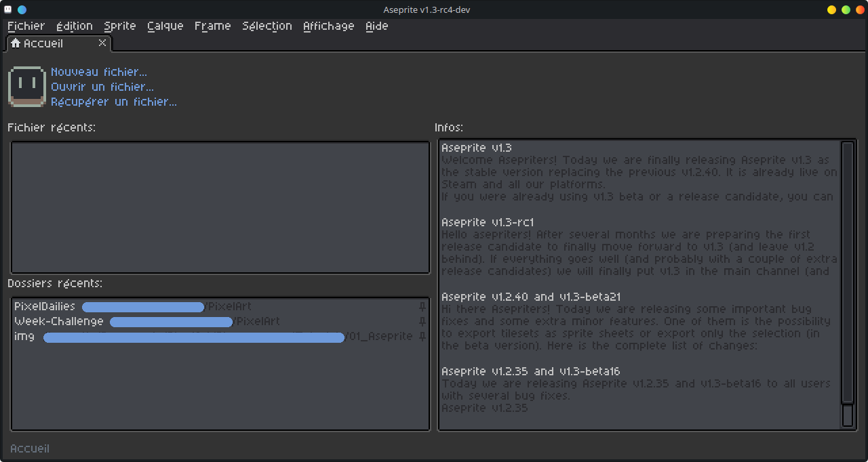Click the Ouvrir un fichier... link
The image size is (868, 462).
coord(102,87)
